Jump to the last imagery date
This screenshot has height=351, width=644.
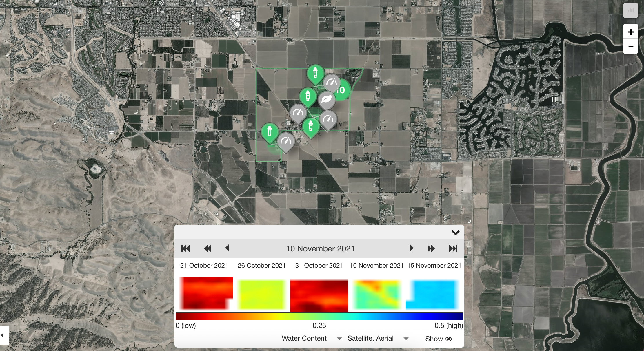[453, 248]
